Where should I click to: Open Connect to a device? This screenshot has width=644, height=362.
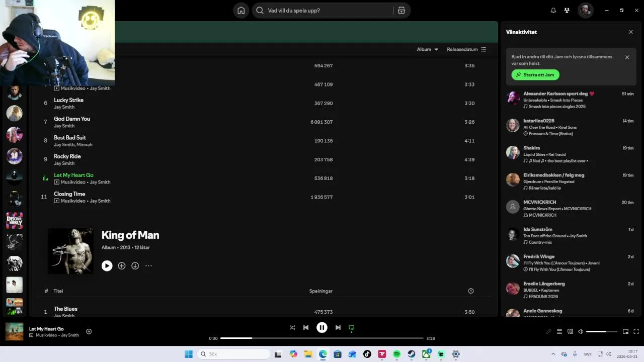click(571, 331)
